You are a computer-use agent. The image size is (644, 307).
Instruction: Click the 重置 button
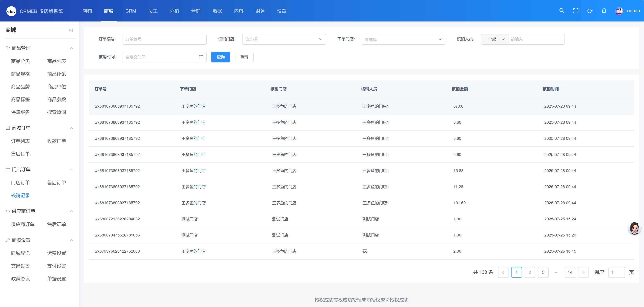[244, 57]
